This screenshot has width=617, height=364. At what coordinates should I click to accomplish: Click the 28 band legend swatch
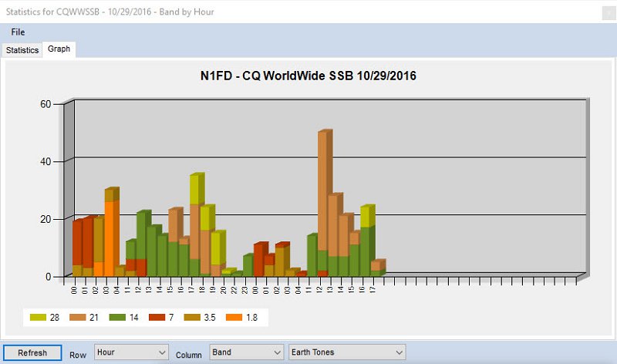[38, 317]
